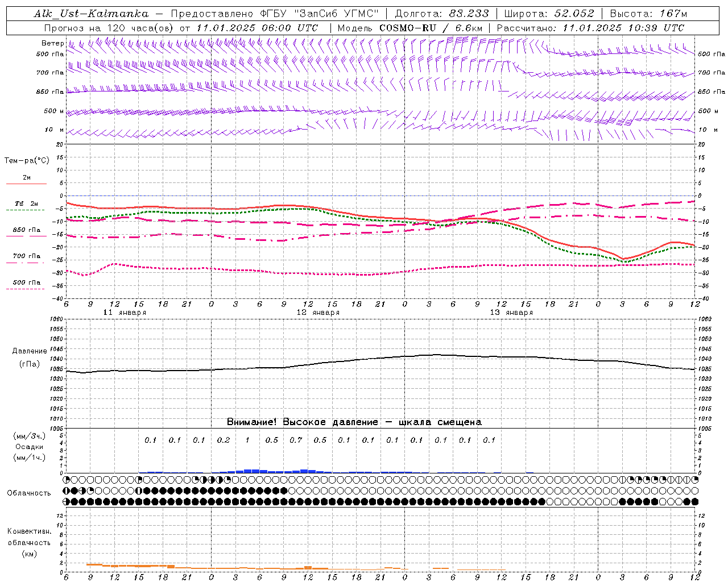Viewport: 728px width, 582px height.
Task: Click the forecast start time "11.01.2025 06:00 UTC"
Action: coord(257,28)
